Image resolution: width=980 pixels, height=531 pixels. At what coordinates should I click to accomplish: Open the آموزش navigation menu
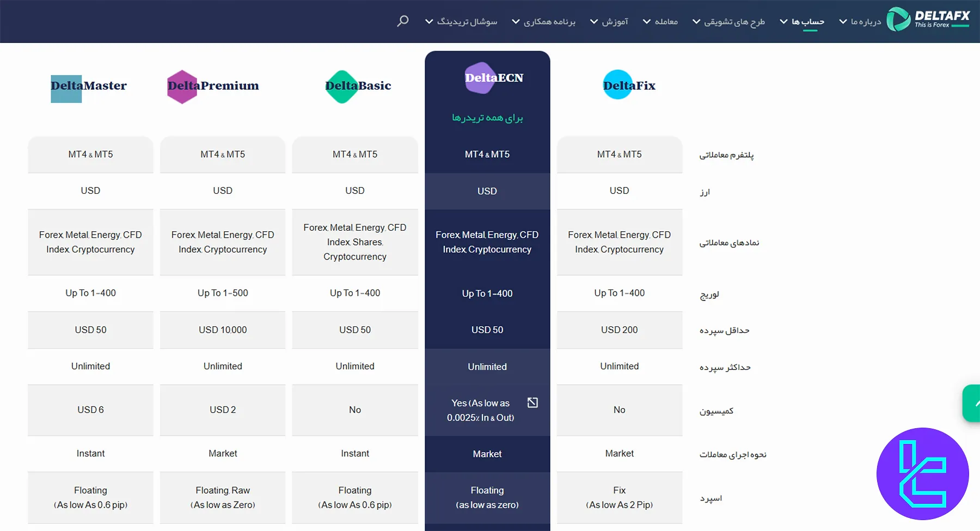609,22
